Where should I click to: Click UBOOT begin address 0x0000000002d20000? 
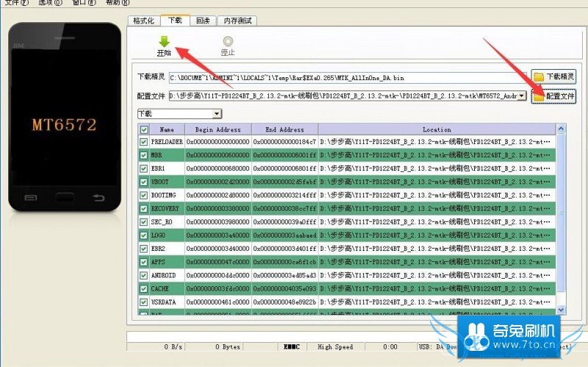click(218, 182)
